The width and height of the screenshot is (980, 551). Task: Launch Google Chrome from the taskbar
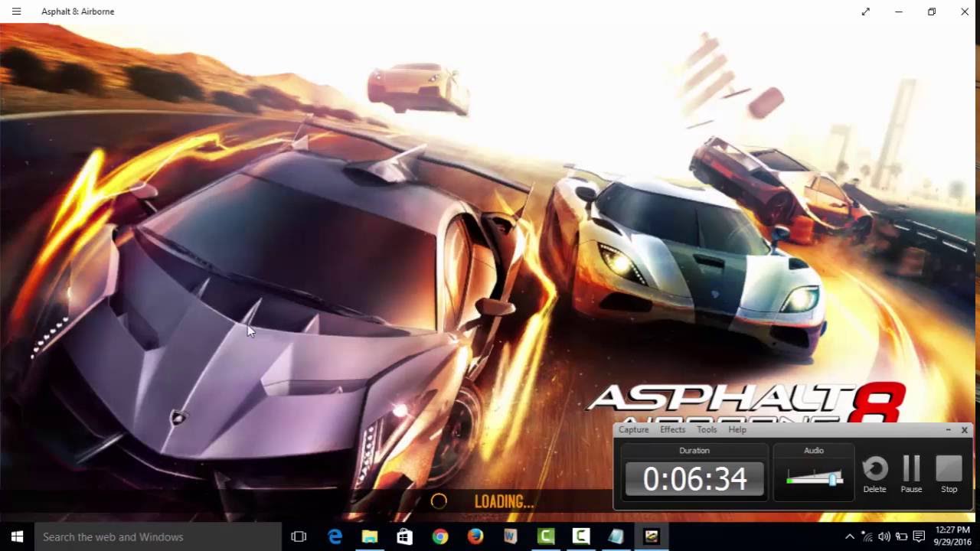439,537
